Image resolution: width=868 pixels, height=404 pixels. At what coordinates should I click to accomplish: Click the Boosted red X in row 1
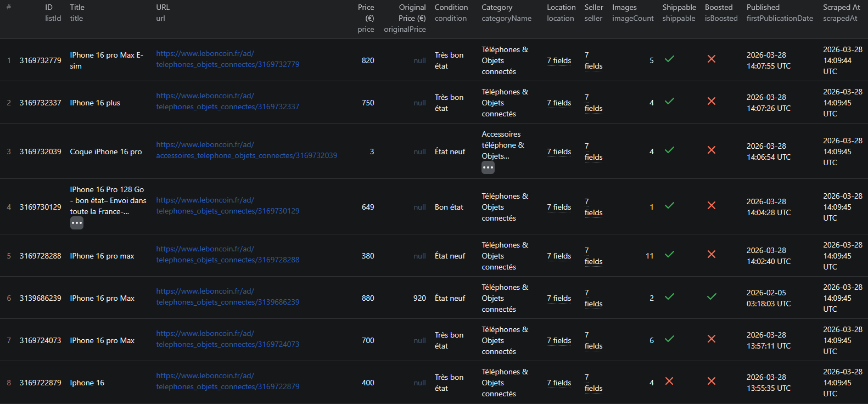tap(711, 59)
